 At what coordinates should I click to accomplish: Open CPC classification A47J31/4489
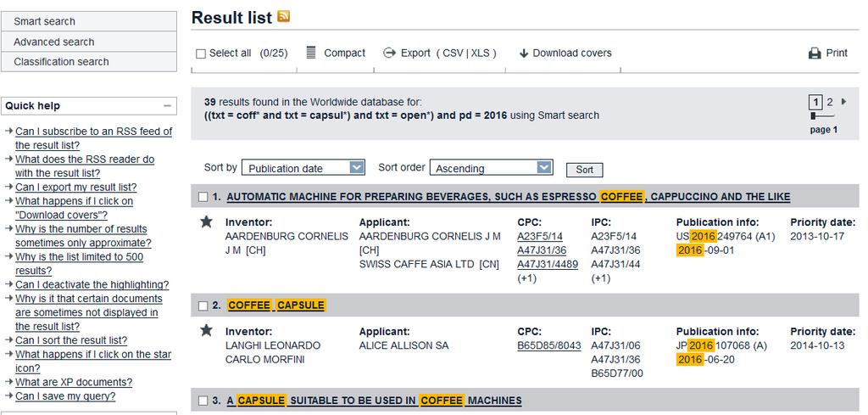coord(548,264)
